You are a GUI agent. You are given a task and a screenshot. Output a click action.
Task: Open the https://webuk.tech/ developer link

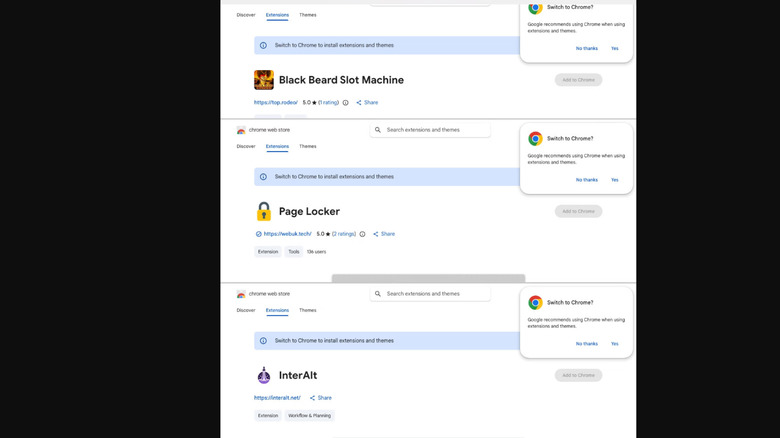coord(288,234)
